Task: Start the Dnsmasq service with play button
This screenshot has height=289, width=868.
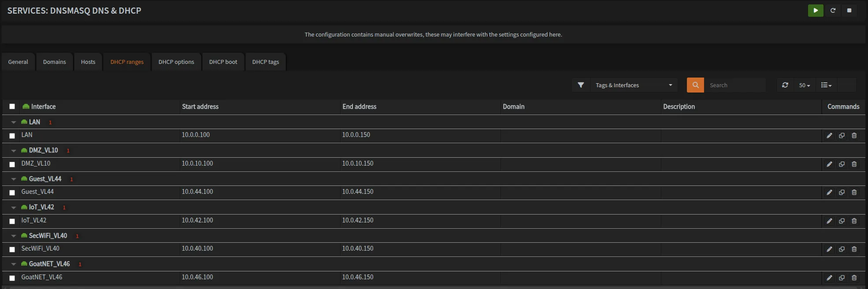Action: click(816, 11)
